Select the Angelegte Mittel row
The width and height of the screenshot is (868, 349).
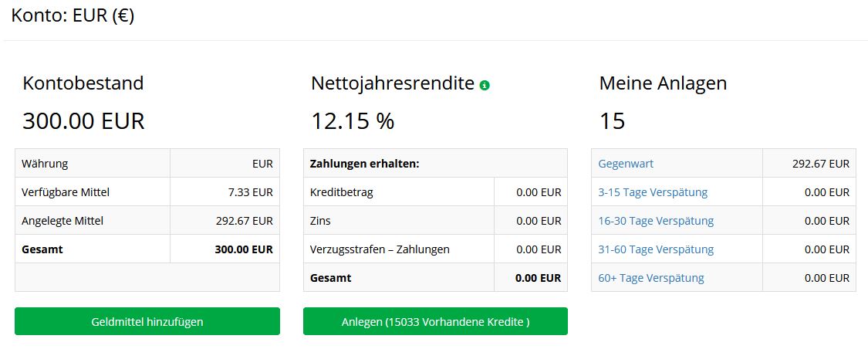click(x=147, y=221)
